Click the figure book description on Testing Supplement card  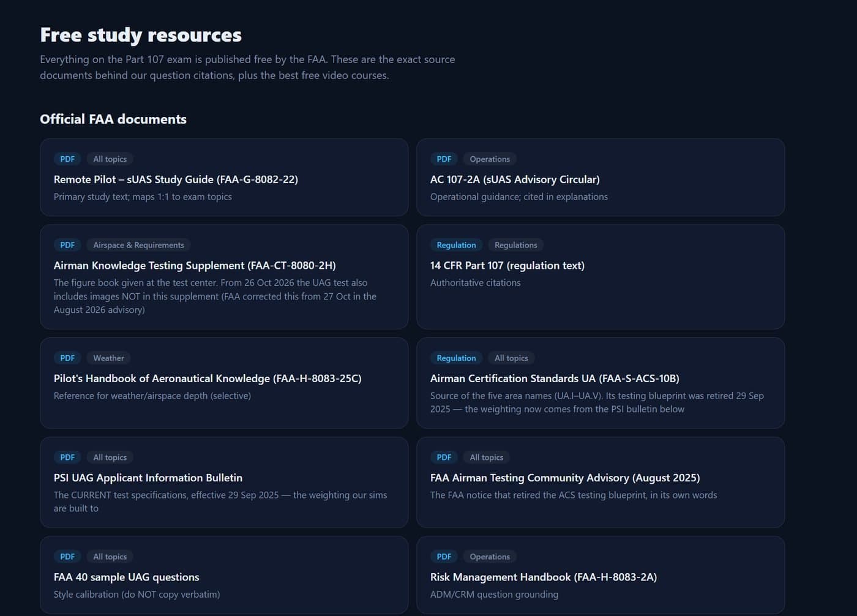pos(215,296)
